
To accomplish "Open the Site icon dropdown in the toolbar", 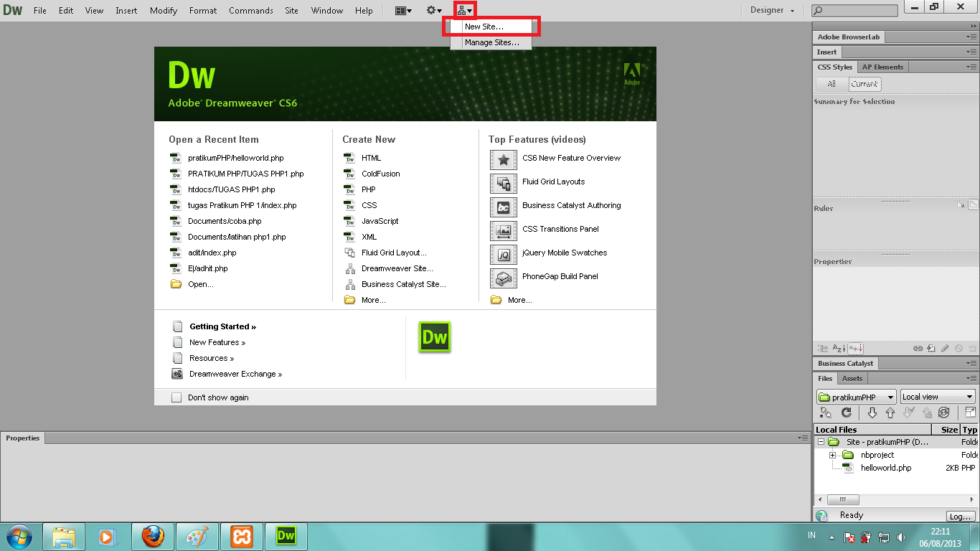I will tap(465, 10).
